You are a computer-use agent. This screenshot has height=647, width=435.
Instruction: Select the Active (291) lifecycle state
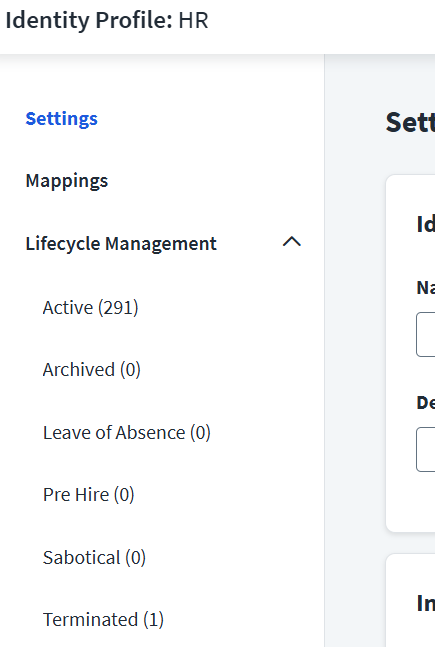[90, 308]
